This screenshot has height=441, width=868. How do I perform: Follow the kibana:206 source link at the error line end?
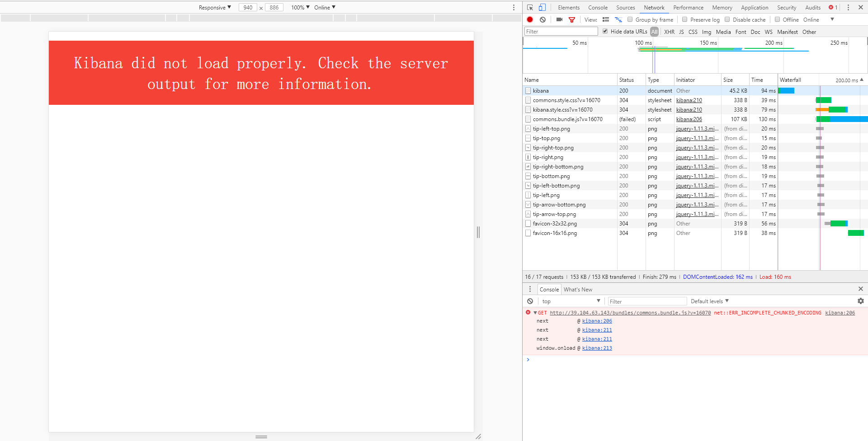click(840, 313)
